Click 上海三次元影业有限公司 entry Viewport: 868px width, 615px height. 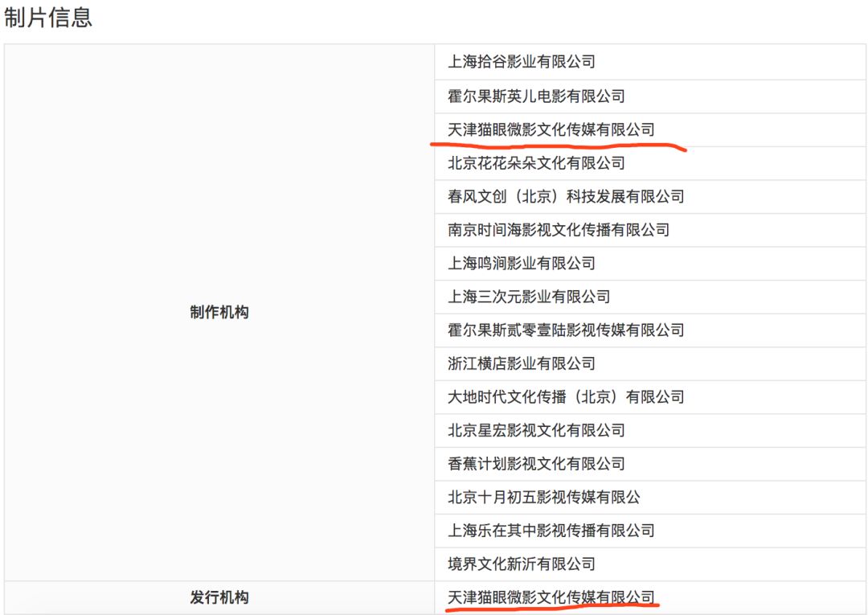pyautogui.click(x=529, y=297)
